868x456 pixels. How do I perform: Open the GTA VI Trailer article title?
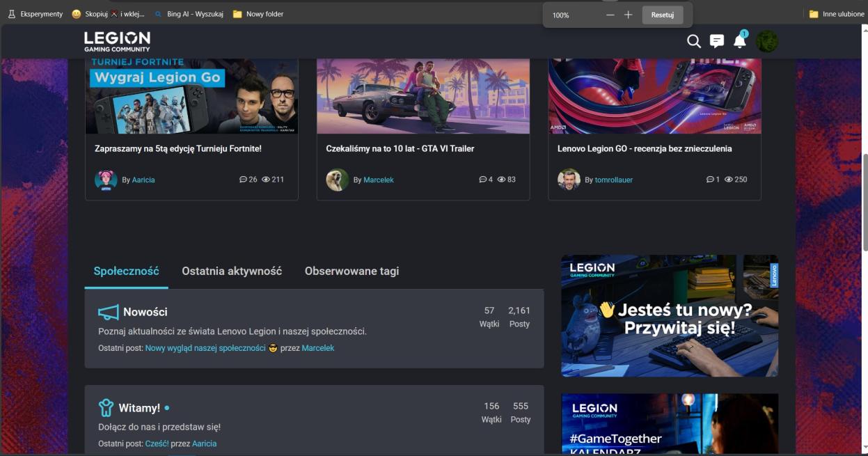point(400,148)
